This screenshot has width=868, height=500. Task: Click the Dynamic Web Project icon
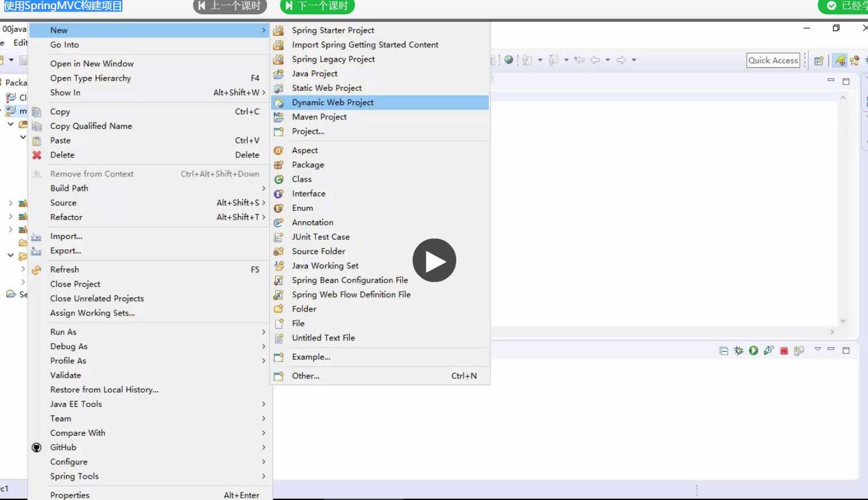[x=279, y=102]
